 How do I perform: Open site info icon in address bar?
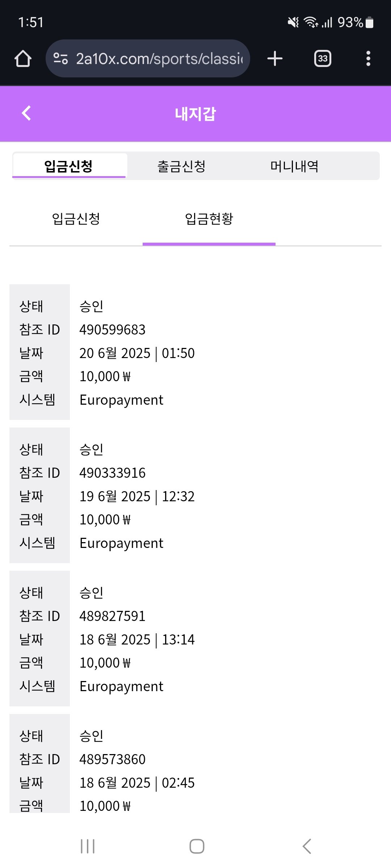(x=60, y=59)
